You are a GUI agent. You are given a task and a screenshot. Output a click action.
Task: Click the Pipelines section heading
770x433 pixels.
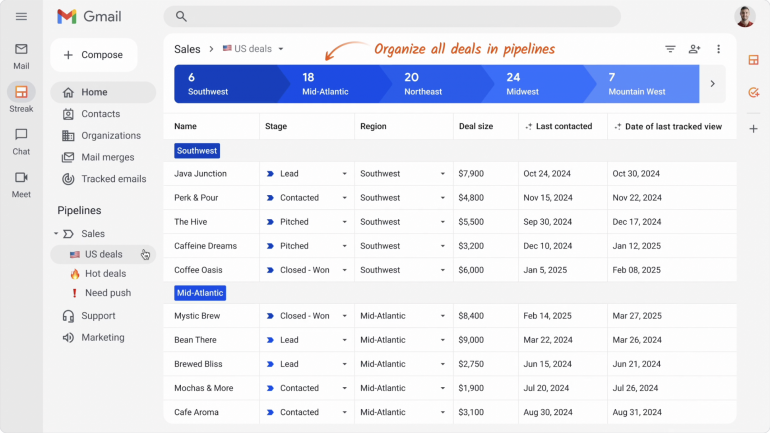point(79,211)
